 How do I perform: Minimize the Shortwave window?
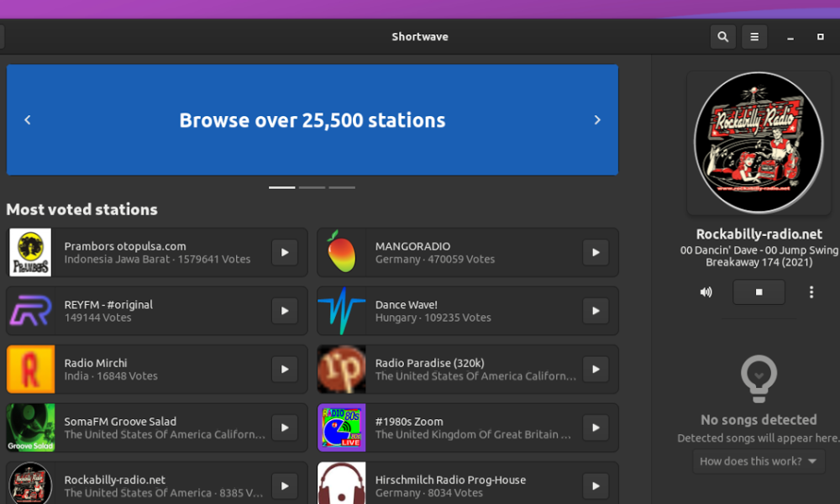790,38
